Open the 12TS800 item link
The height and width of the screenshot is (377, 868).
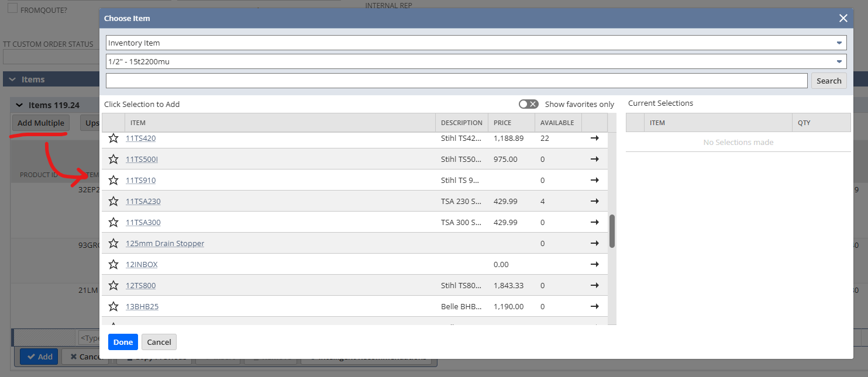[140, 285]
